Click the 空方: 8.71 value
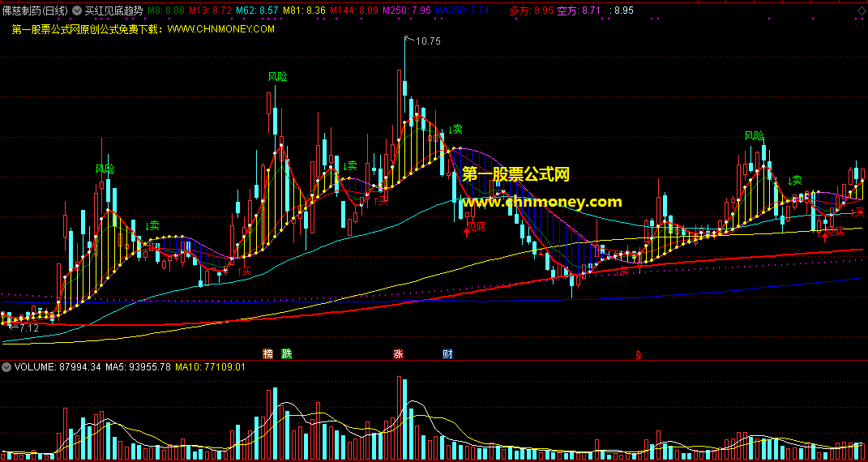Image resolution: width=868 pixels, height=462 pixels. (x=579, y=11)
